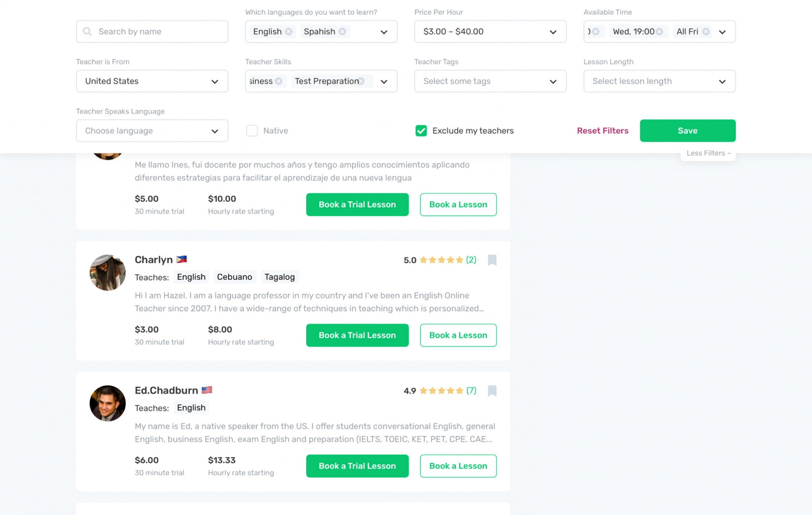The width and height of the screenshot is (812, 515).
Task: Remove the All Fri availability filter
Action: point(706,31)
